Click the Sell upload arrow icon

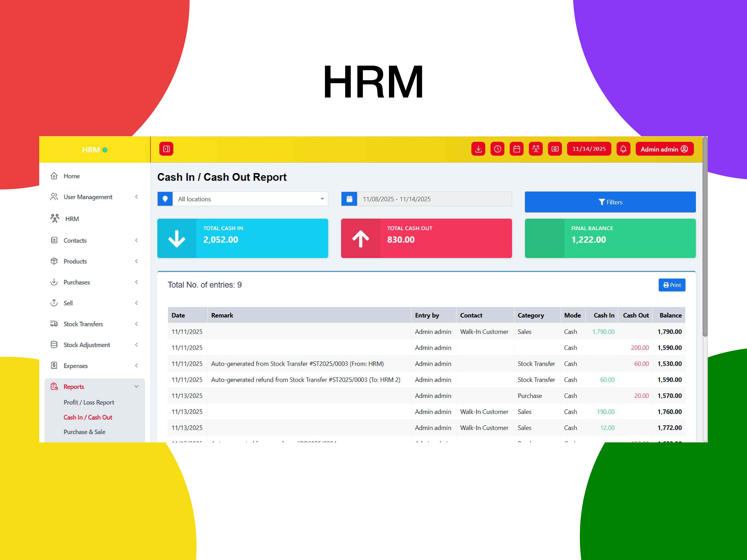[54, 303]
